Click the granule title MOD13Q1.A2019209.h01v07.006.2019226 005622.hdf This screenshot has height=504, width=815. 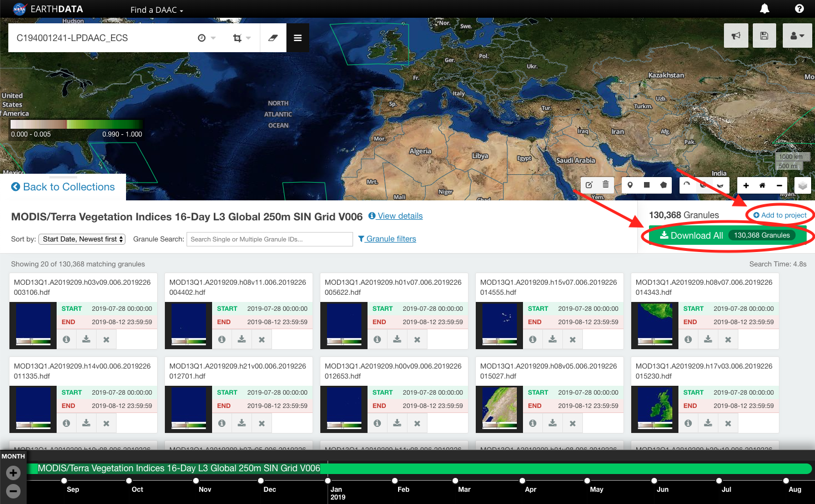pos(393,287)
